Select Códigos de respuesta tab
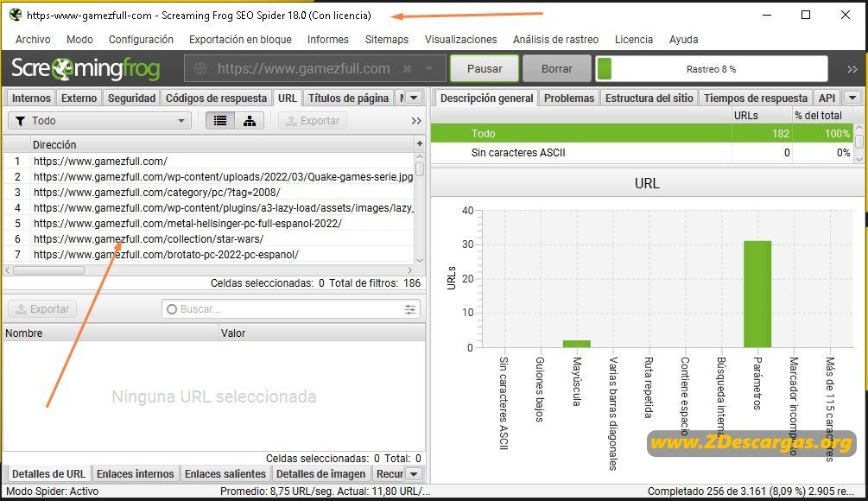 tap(216, 98)
